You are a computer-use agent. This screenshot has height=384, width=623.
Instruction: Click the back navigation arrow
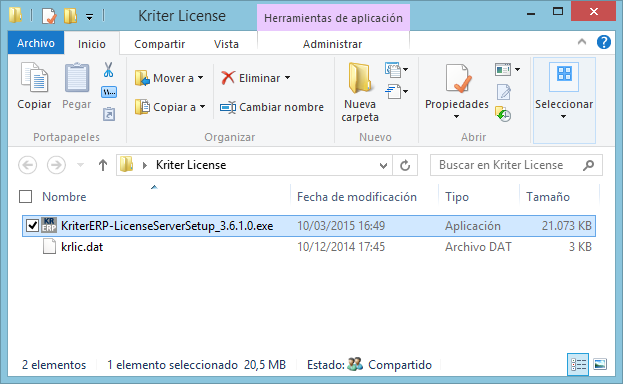27,165
